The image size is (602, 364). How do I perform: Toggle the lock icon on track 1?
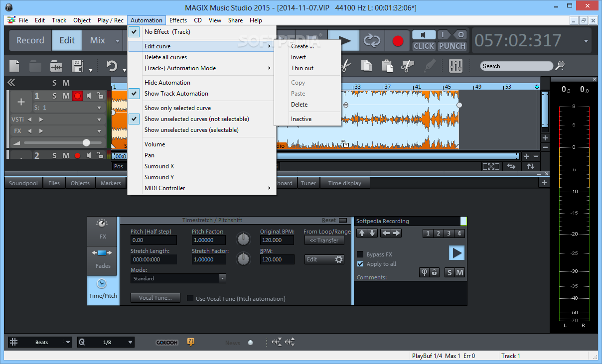[x=100, y=96]
